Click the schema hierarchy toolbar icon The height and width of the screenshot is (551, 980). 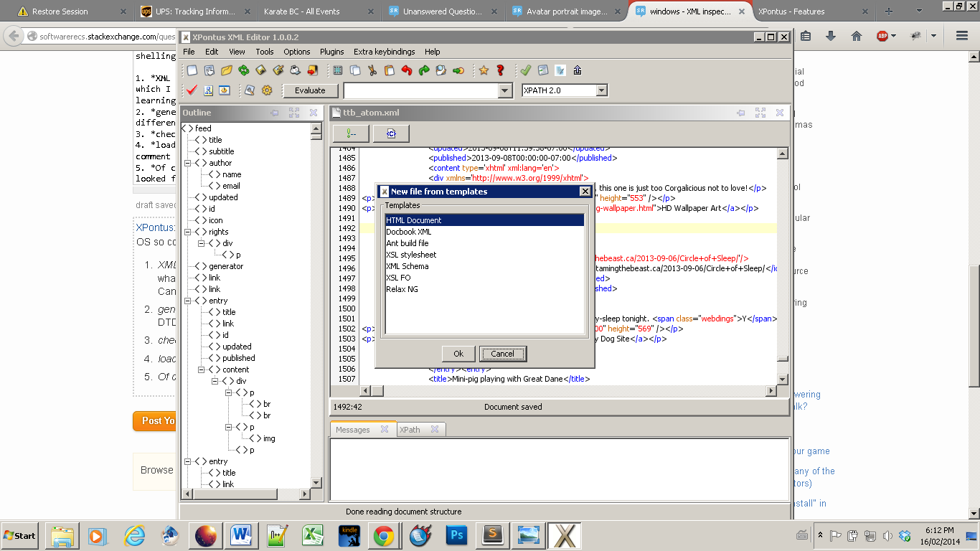[x=208, y=90]
